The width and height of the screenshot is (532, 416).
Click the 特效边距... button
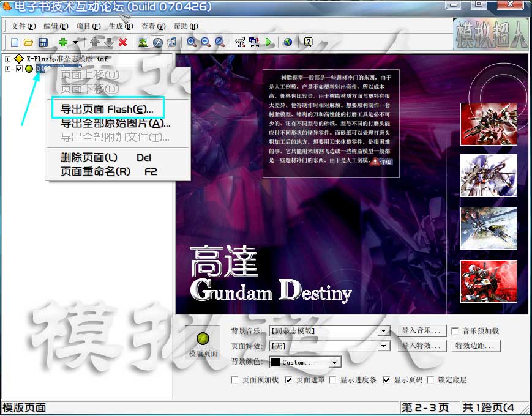tap(475, 346)
